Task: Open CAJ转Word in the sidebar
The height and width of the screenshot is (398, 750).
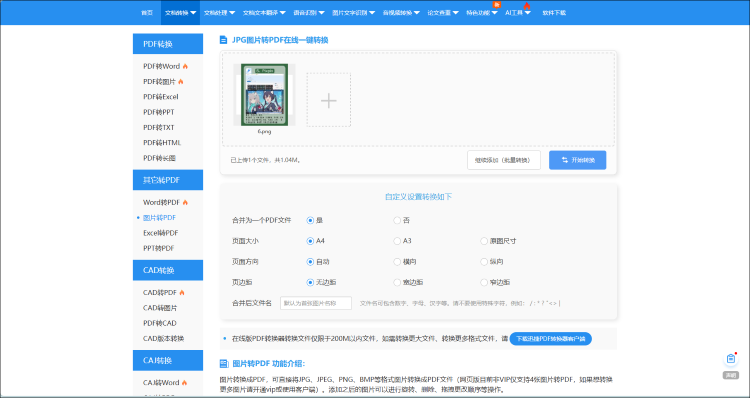Action: click(x=161, y=382)
